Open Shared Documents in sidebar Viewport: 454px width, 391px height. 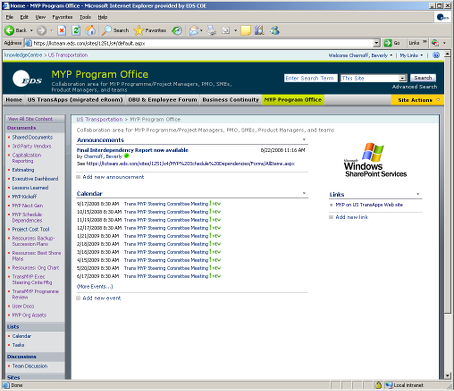point(32,137)
